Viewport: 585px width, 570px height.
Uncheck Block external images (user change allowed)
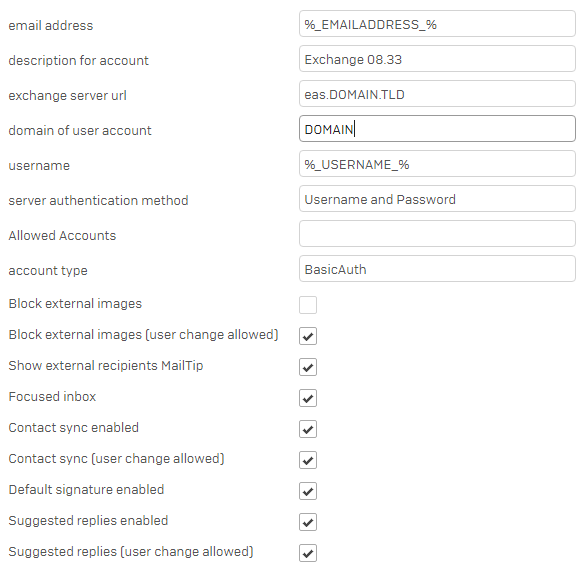tap(308, 336)
